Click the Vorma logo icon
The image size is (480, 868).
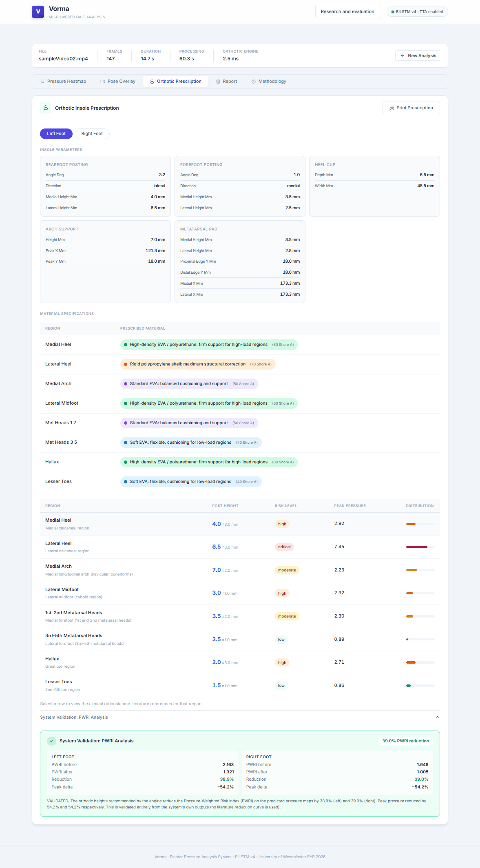coord(38,12)
